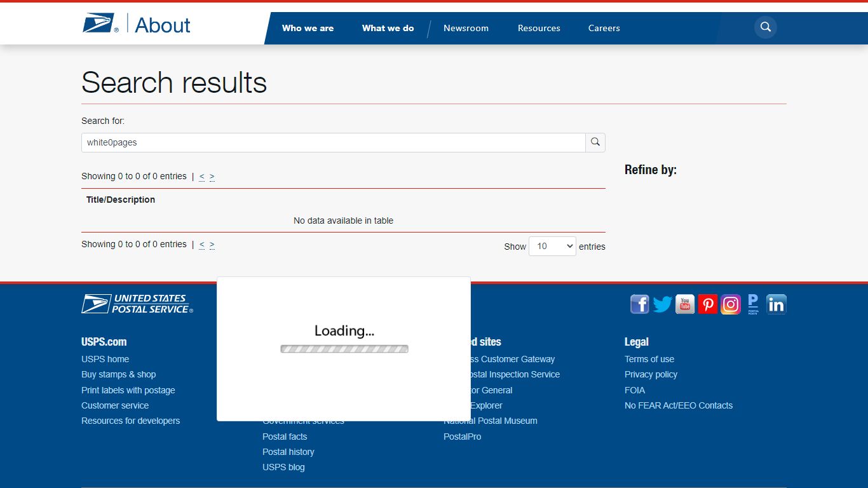Open the About home link
The height and width of the screenshot is (488, 868).
tap(163, 25)
